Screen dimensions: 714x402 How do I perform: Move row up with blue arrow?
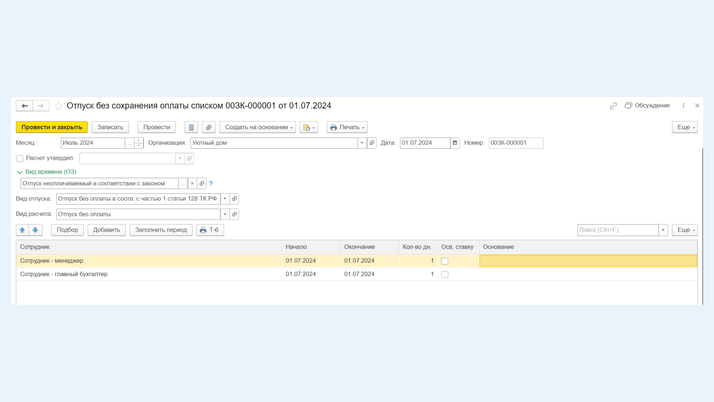(22, 230)
